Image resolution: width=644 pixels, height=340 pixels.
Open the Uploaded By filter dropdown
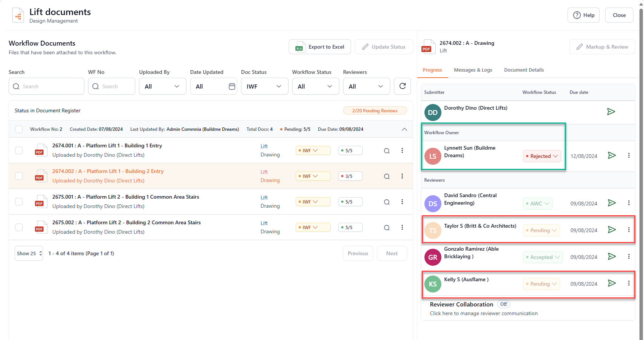tap(162, 86)
